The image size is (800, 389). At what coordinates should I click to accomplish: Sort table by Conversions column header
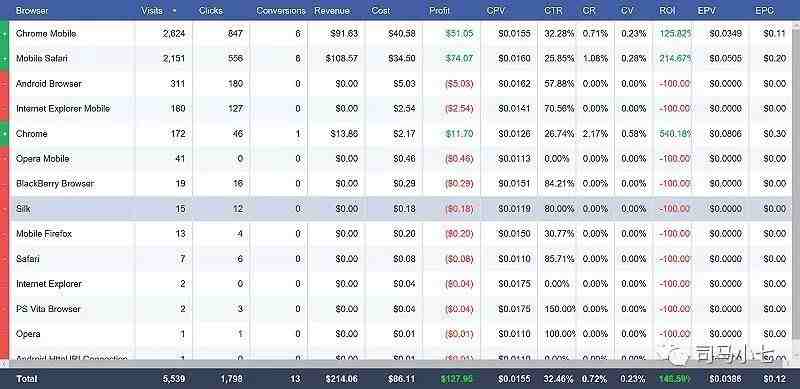281,10
